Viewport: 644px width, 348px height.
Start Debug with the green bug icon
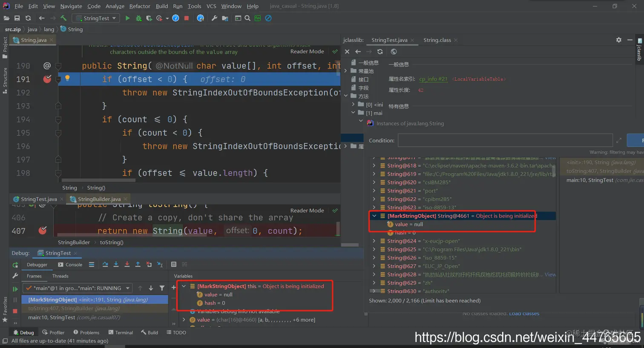click(x=138, y=18)
